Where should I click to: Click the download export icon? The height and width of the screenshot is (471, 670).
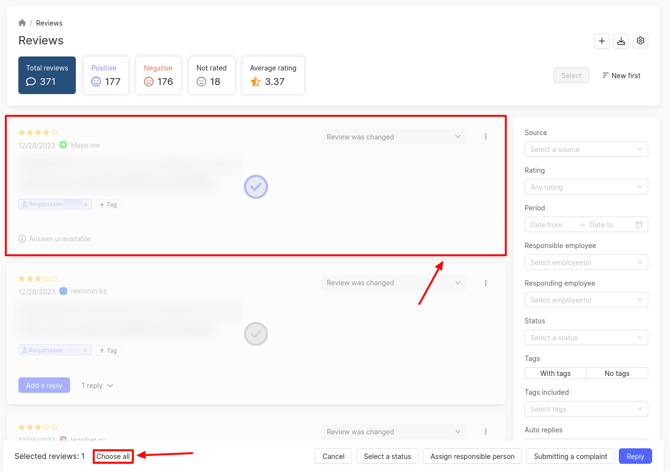(x=621, y=41)
